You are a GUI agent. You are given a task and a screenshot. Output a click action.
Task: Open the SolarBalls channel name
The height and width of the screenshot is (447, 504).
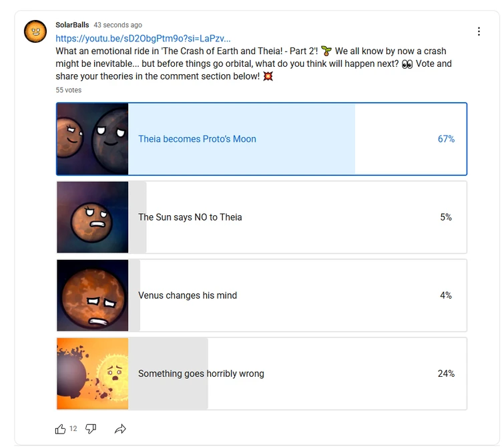(x=72, y=25)
